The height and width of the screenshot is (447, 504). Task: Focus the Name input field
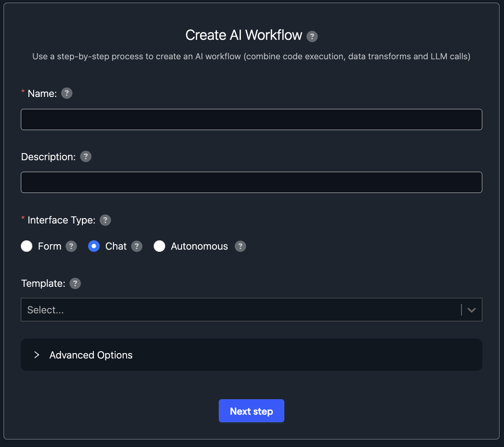(251, 119)
